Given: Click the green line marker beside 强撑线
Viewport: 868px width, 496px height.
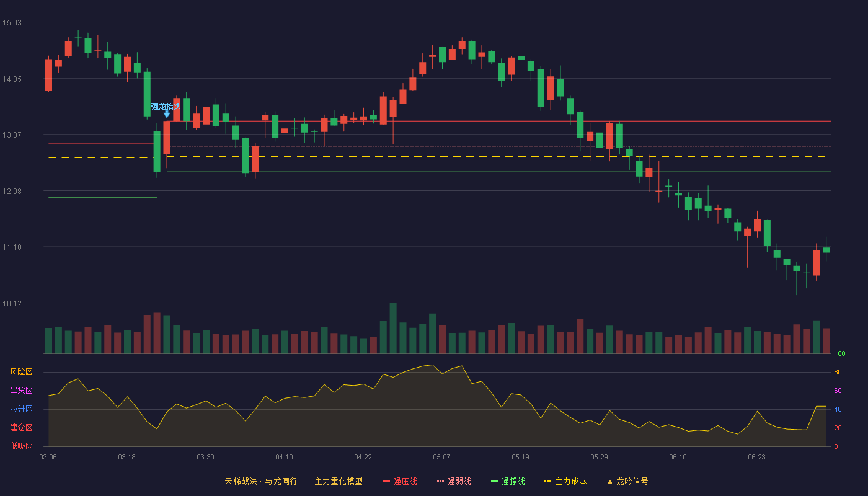Looking at the screenshot, I should 494,481.
